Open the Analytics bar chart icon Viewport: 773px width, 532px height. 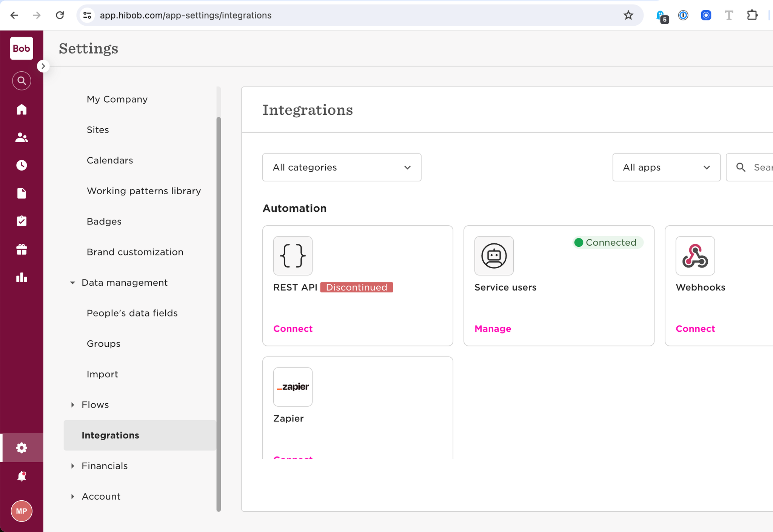pos(22,278)
